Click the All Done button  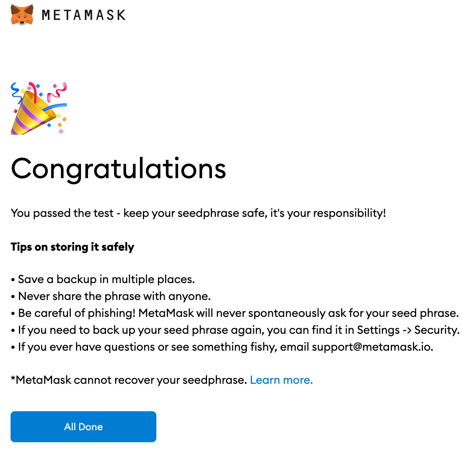(x=83, y=427)
